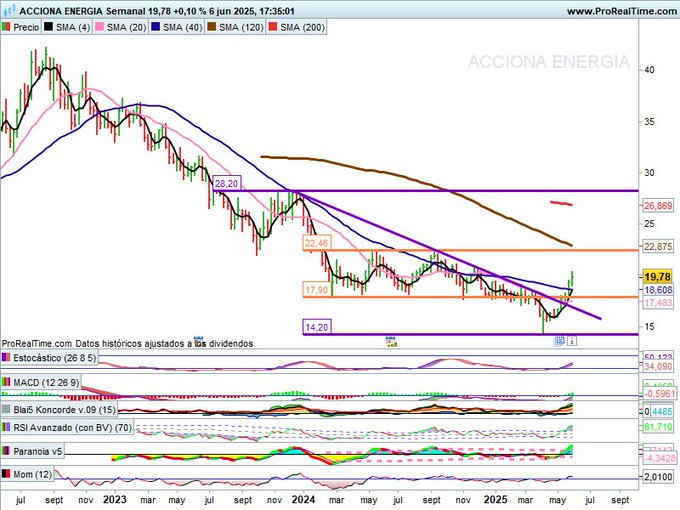This screenshot has width=680, height=510.
Task: Click the chart icon beside the ACCIONA ENERGIA title
Action: (10, 10)
